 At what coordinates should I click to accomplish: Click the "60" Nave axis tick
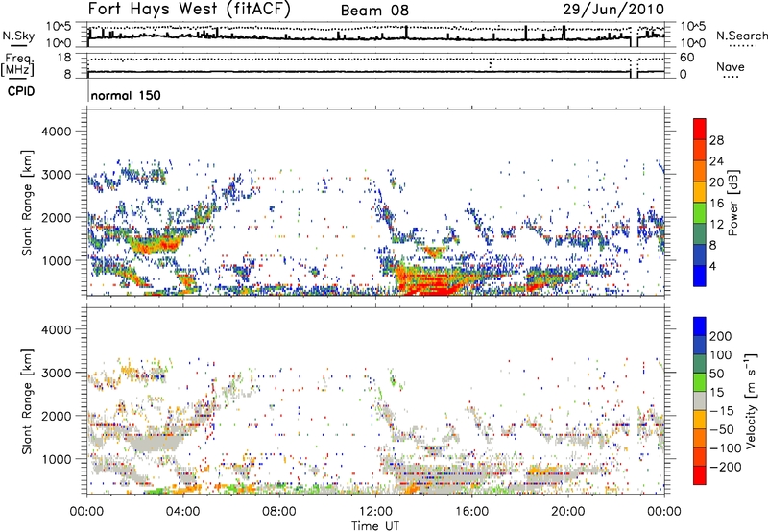(687, 58)
